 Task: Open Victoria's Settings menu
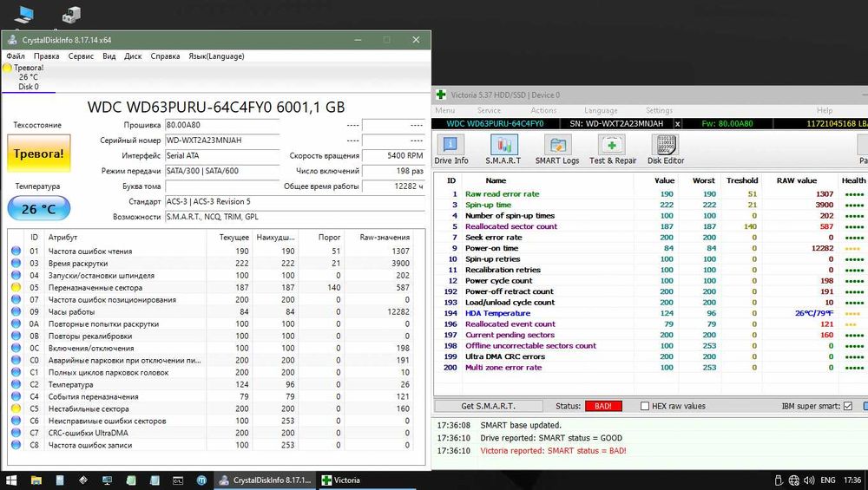coord(659,110)
